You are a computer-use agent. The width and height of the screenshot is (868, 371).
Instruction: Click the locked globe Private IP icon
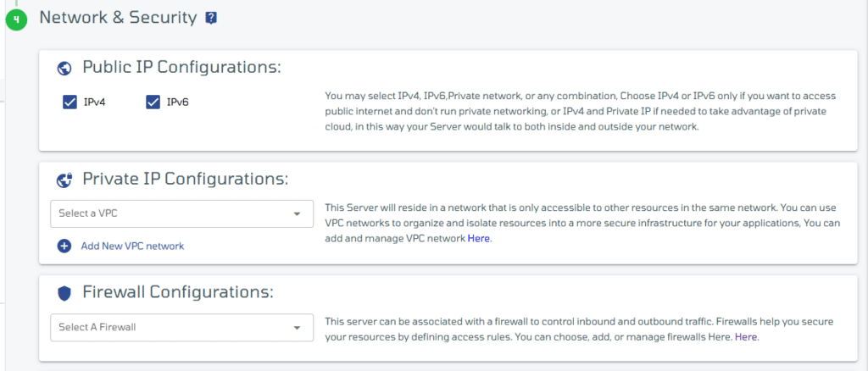64,180
